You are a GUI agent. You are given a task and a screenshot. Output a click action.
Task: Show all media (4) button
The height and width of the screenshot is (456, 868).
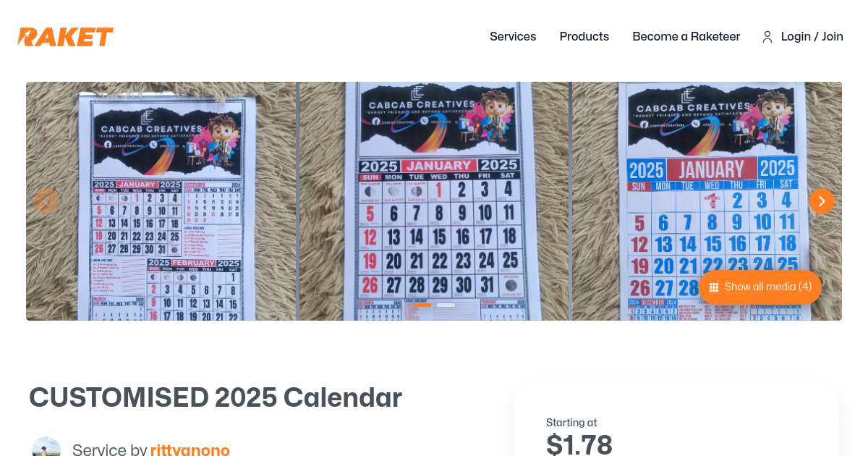click(760, 287)
